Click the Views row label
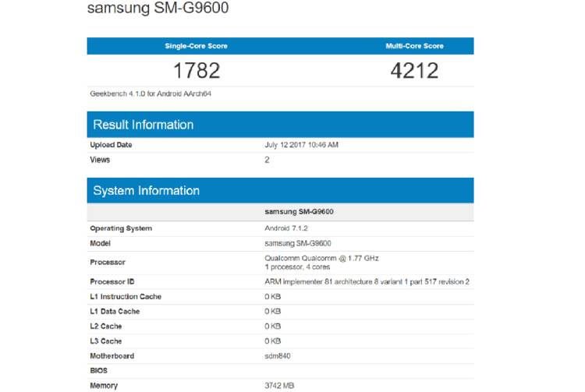The height and width of the screenshot is (392, 585). pos(100,160)
